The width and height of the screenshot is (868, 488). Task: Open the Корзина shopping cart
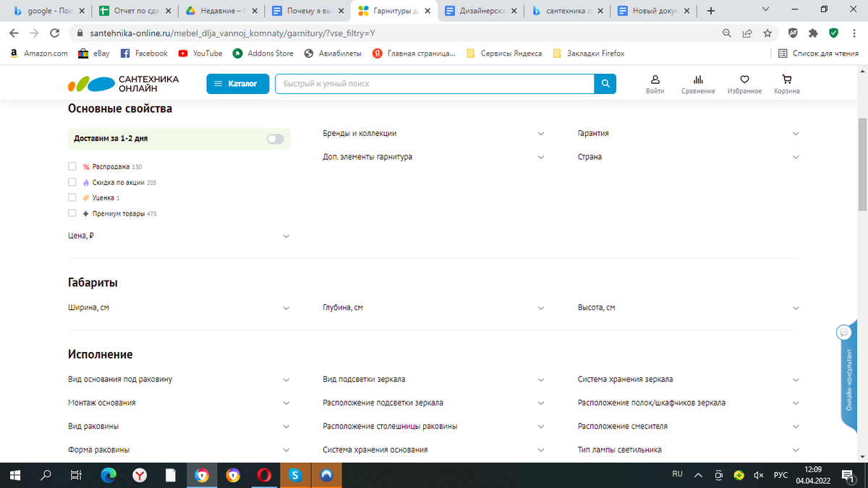click(x=787, y=84)
